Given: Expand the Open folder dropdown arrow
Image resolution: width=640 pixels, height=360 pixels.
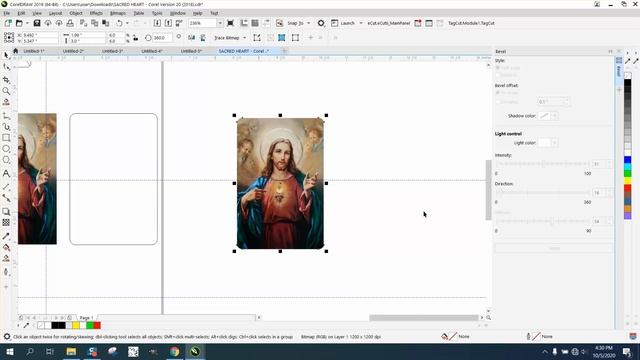Looking at the screenshot, I should (27, 23).
